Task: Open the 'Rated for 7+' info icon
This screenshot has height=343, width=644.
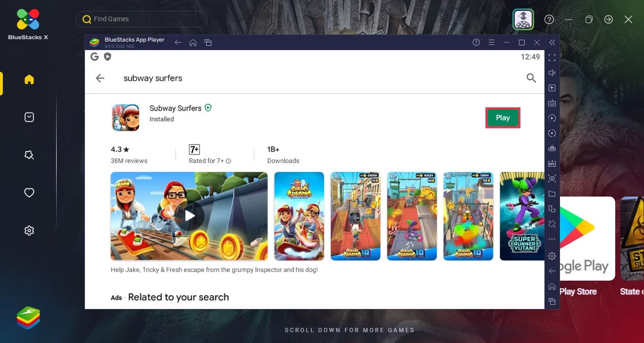Action: pyautogui.click(x=228, y=161)
